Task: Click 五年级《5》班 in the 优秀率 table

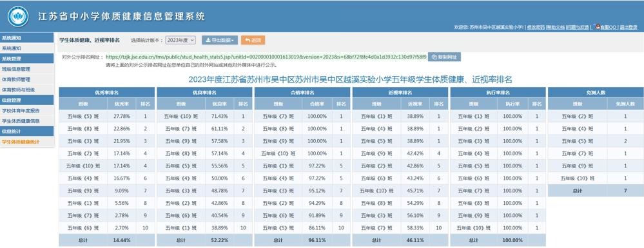Action: 83,117
